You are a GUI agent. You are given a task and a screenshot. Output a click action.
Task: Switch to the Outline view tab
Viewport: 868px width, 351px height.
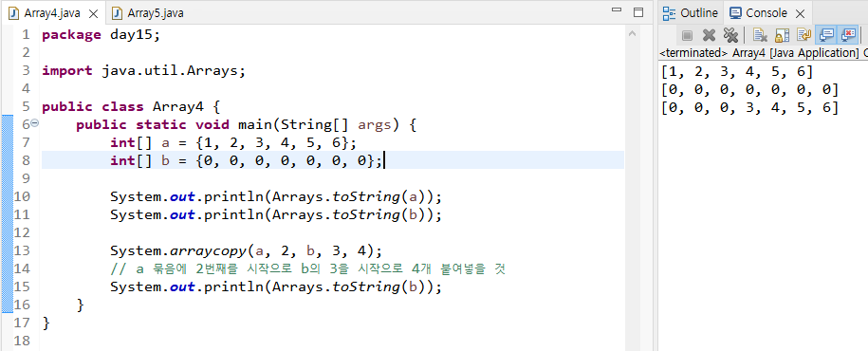tap(691, 12)
